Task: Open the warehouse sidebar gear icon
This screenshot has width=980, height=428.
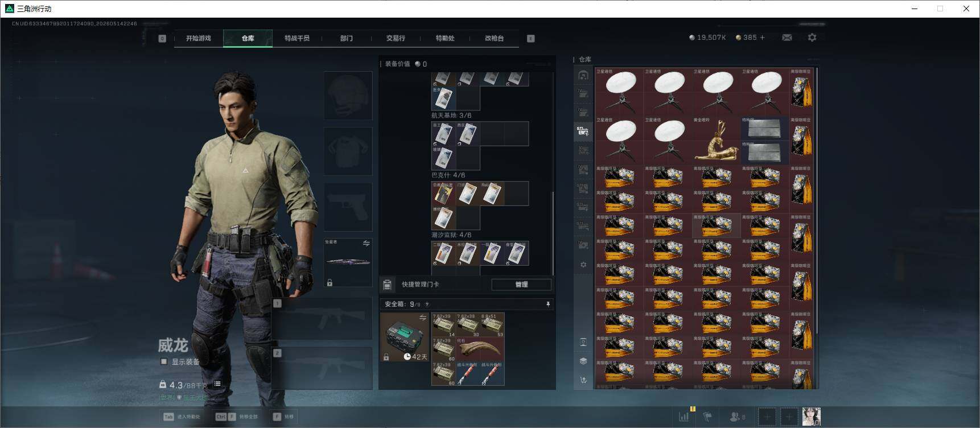Action: [x=583, y=265]
